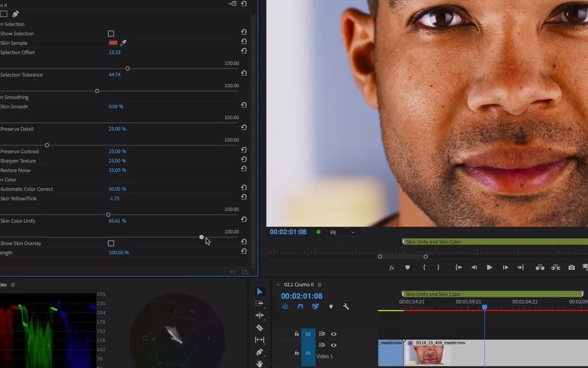
Task: Enable the Show Selection checkbox
Action: pyautogui.click(x=111, y=33)
